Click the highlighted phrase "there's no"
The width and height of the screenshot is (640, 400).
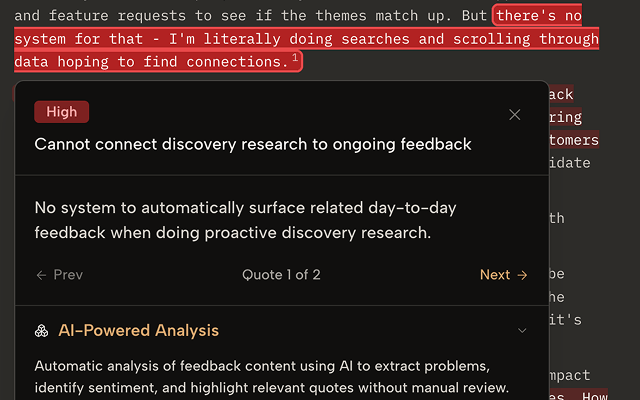click(x=539, y=16)
